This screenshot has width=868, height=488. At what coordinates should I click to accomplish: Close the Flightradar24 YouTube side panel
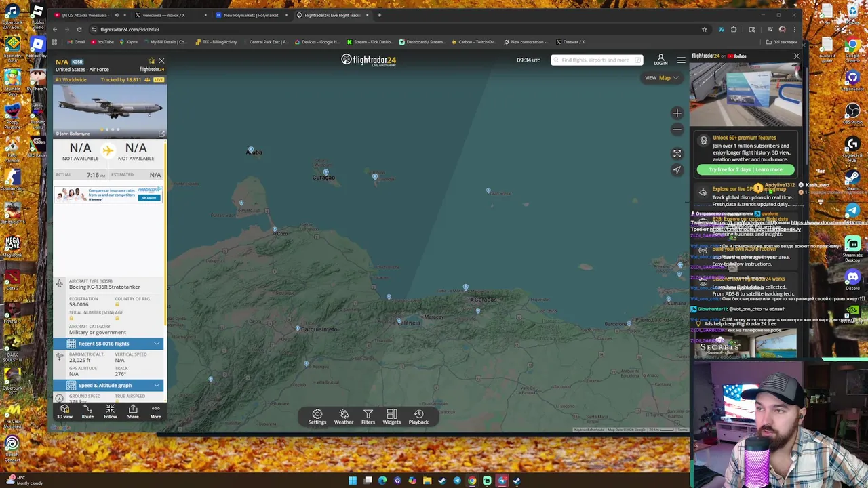coord(796,56)
